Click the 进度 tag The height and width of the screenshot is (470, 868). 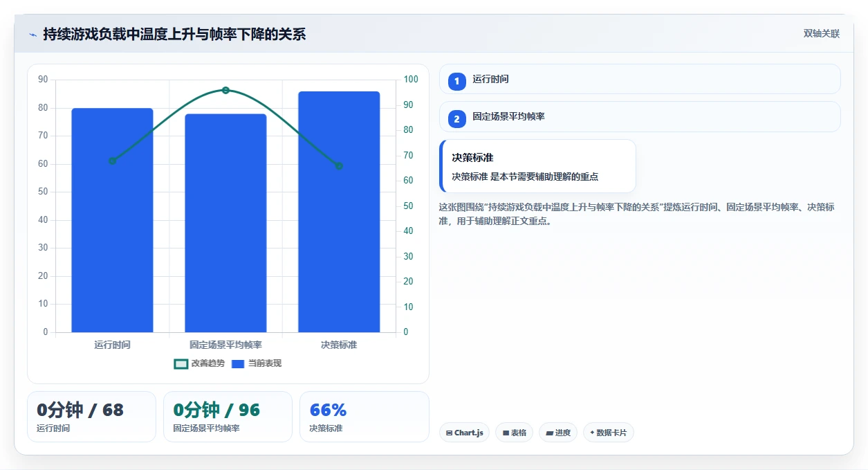(558, 433)
